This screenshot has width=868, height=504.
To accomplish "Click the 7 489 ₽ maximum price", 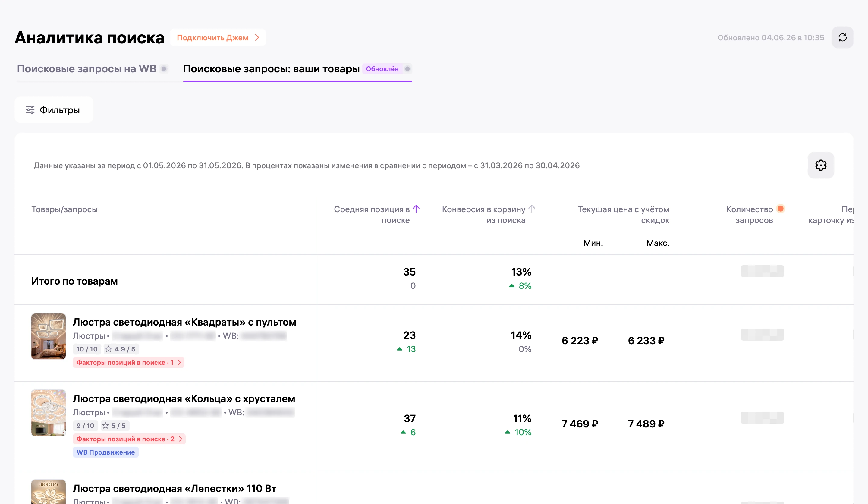I will tap(646, 424).
